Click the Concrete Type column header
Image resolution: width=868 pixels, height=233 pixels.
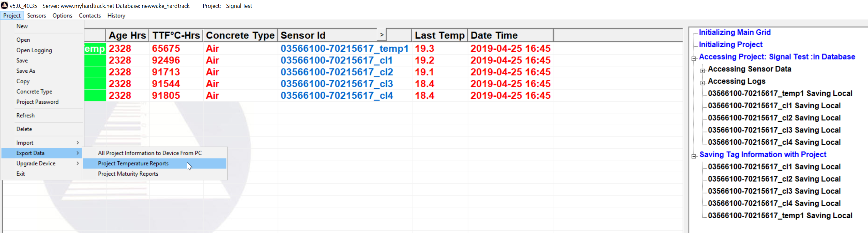(240, 35)
